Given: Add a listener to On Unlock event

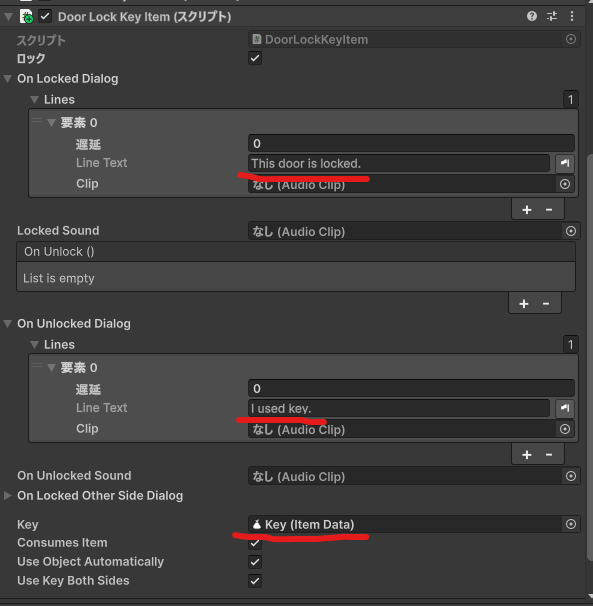Looking at the screenshot, I should 524,304.
